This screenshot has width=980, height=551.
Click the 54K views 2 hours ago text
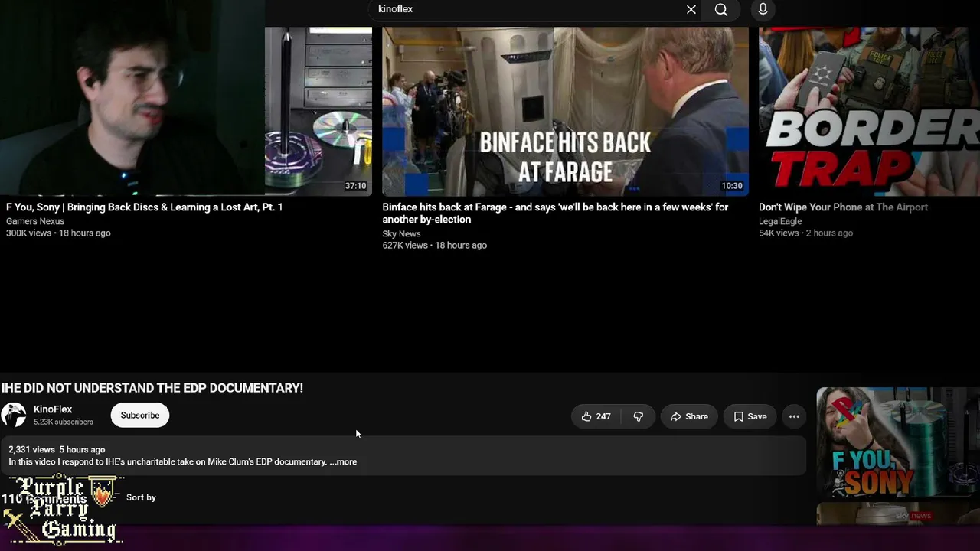point(805,233)
